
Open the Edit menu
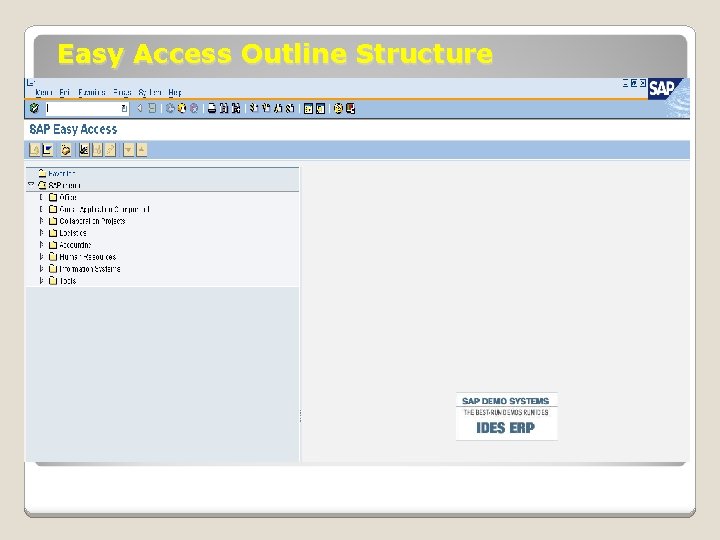(x=64, y=92)
